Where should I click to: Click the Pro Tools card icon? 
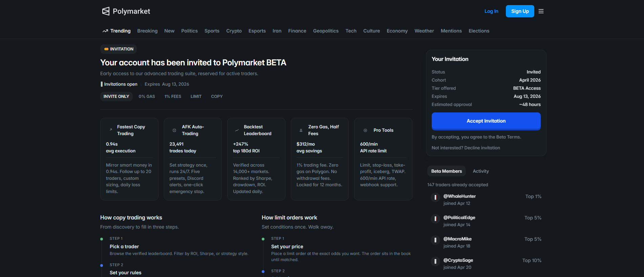click(365, 130)
